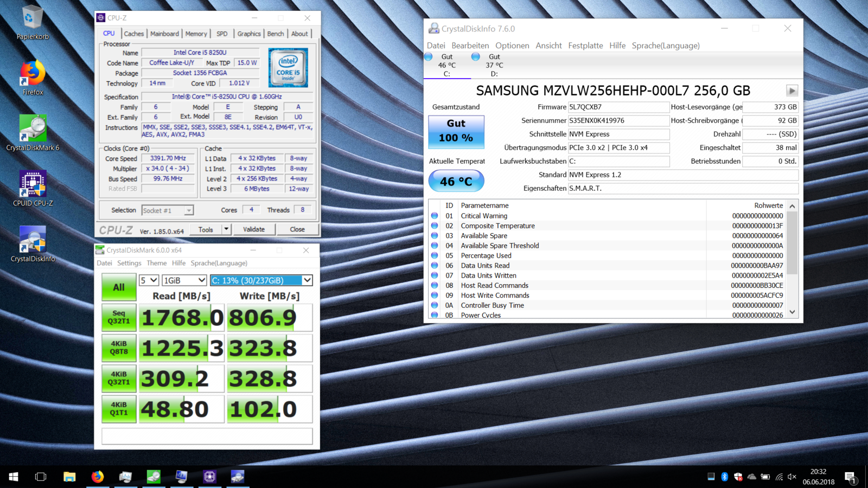The image size is (868, 488).
Task: Open Task View on the taskbar
Action: click(x=41, y=477)
